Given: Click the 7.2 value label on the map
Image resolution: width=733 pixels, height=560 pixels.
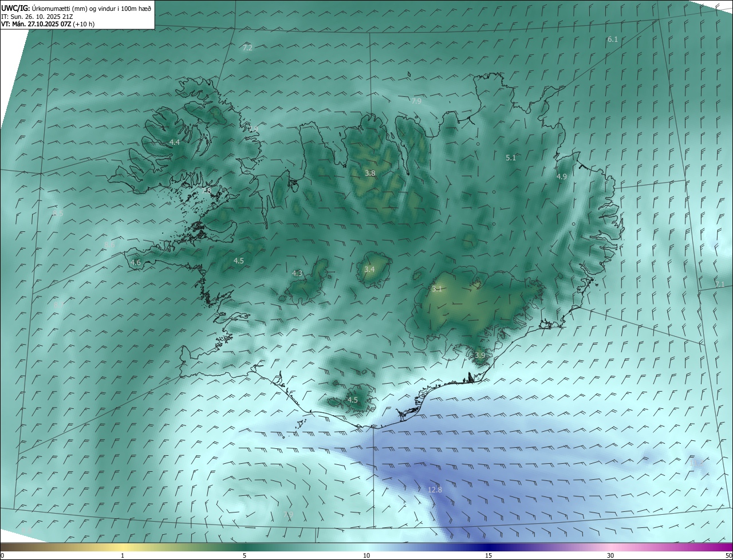Looking at the screenshot, I should tap(247, 48).
